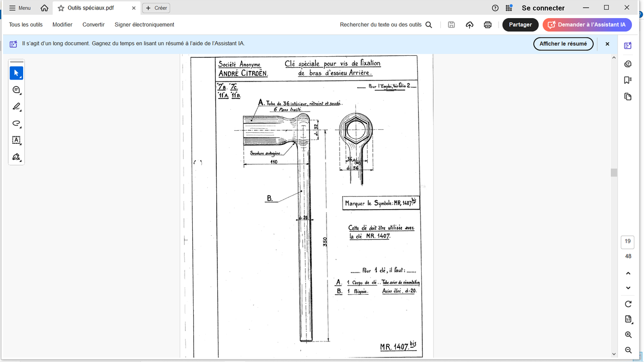This screenshot has width=644, height=362.
Task: Choose the text box tool
Action: 16,140
